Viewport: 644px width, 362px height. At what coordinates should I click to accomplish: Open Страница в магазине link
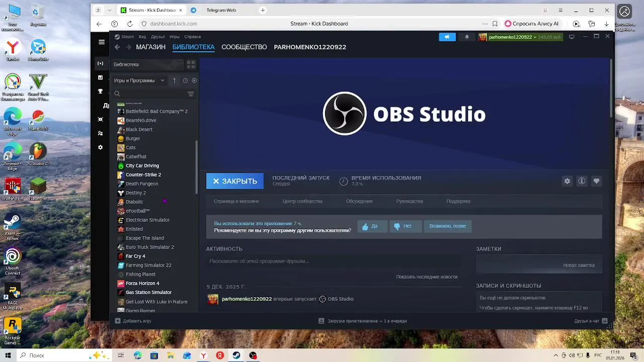[x=236, y=201]
